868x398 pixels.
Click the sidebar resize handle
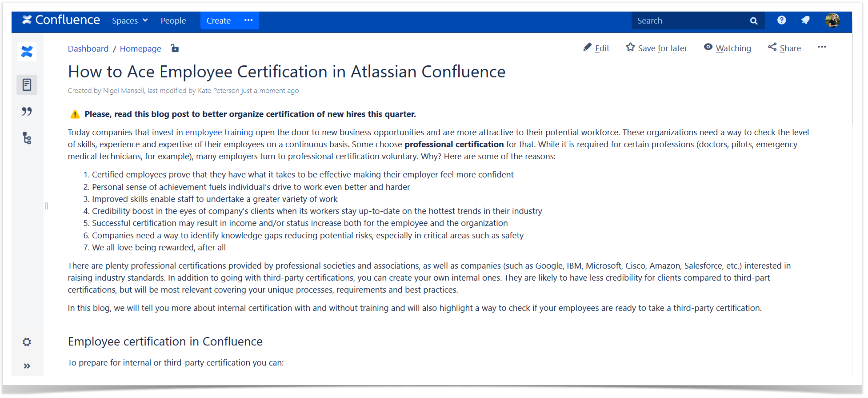click(46, 206)
